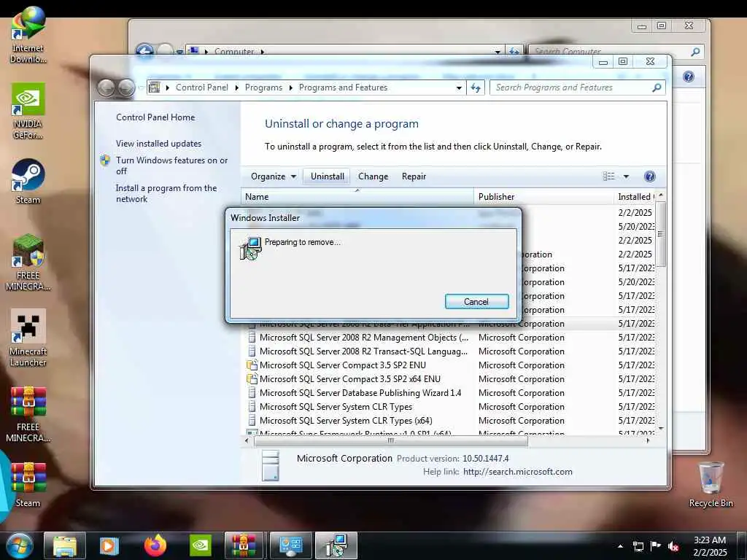Click the Search Programs and Features field
The height and width of the screenshot is (560, 747).
pyautogui.click(x=572, y=87)
